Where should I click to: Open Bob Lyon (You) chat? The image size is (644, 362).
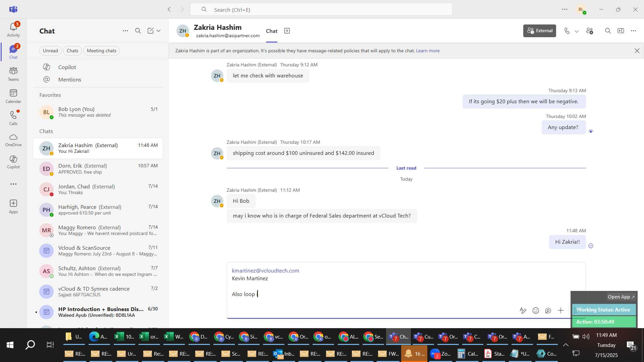(x=98, y=112)
